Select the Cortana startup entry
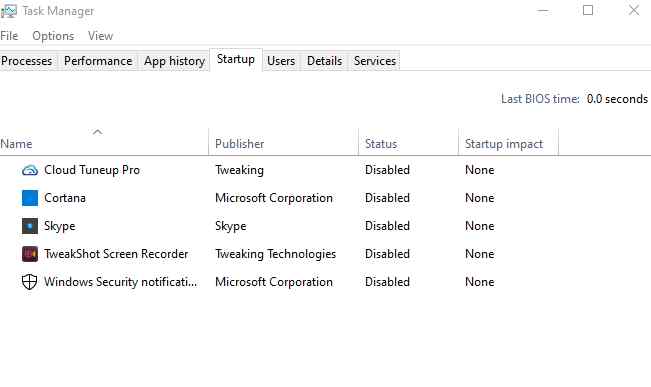 (65, 198)
